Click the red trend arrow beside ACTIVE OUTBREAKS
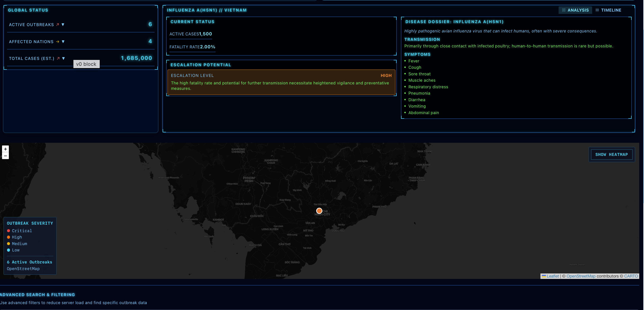Image resolution: width=644 pixels, height=310 pixels. click(58, 25)
